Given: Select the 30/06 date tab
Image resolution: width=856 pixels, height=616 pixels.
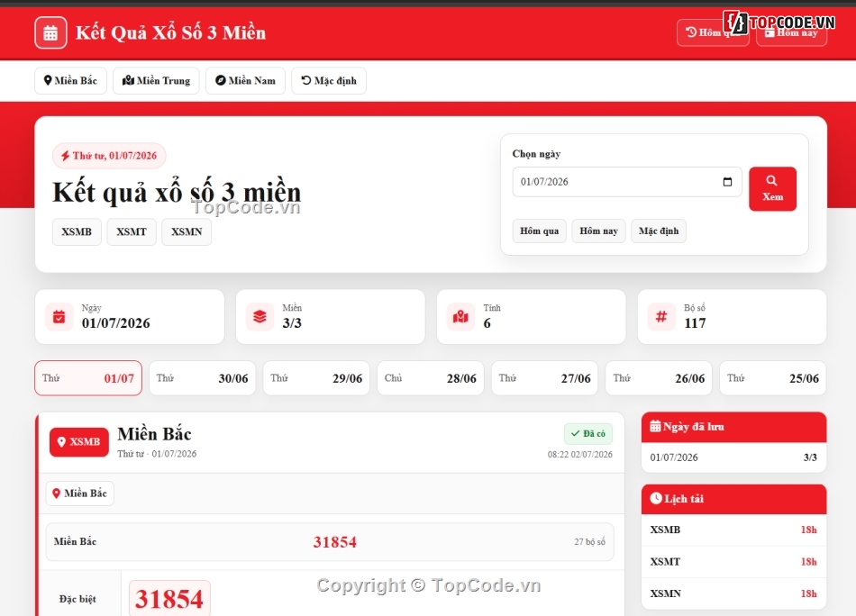Looking at the screenshot, I should [202, 378].
